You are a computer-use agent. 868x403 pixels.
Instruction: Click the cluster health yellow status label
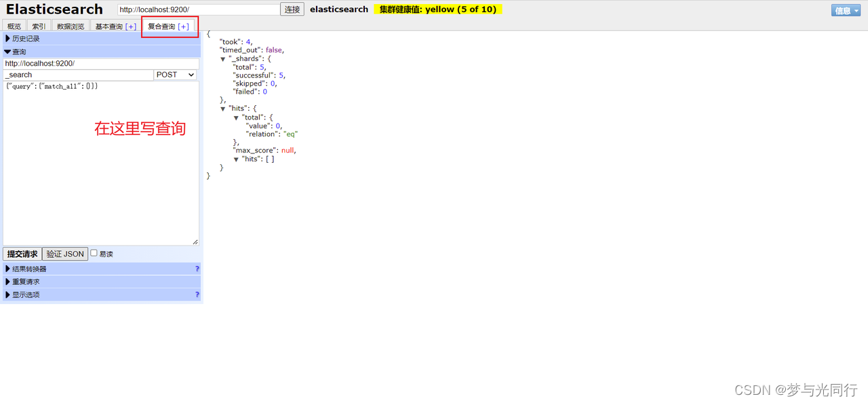(438, 9)
